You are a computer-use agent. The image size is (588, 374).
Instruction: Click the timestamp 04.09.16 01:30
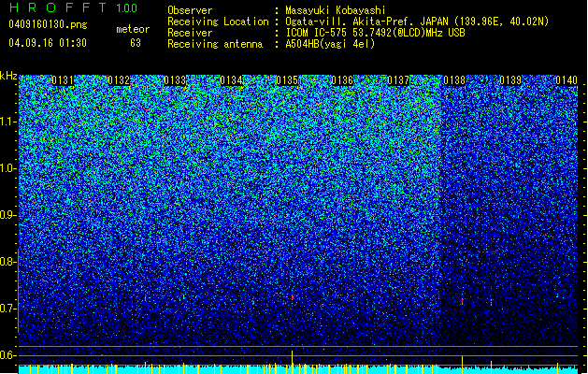[x=48, y=43]
